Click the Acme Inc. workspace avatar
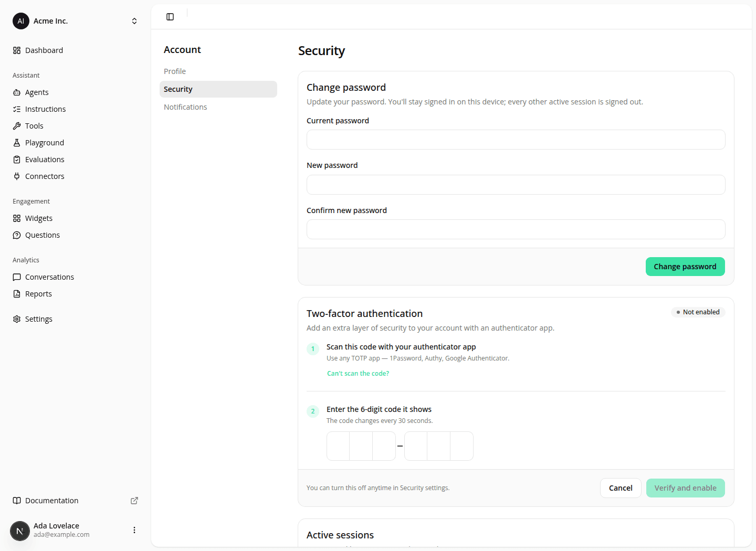This screenshot has height=551, width=756. (x=21, y=21)
